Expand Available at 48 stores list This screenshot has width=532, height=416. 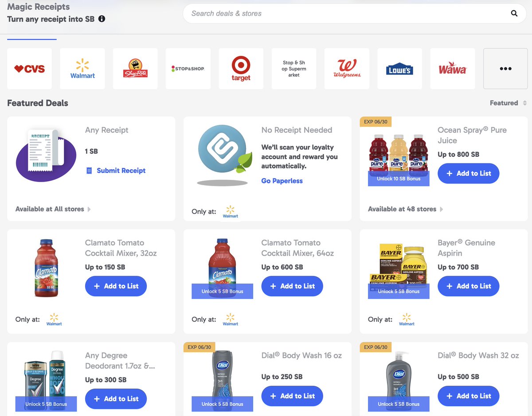click(406, 209)
